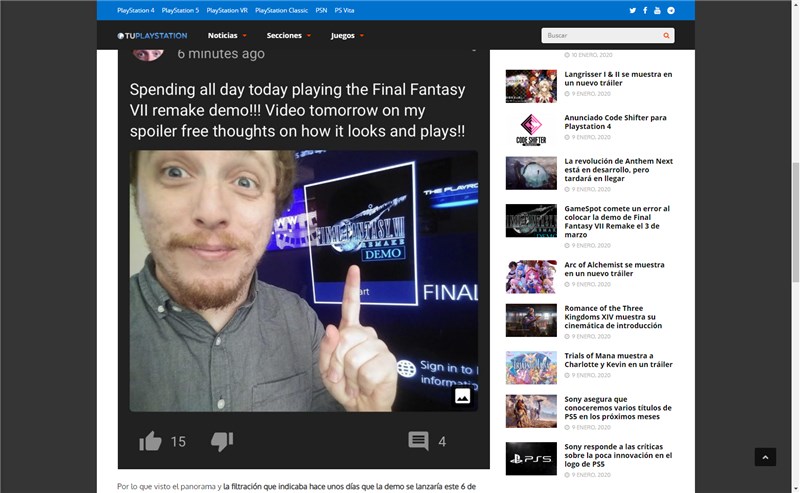Screen dimensions: 800x493
Task: Click the '6 minutes ago' timestamp text
Action: click(221, 54)
